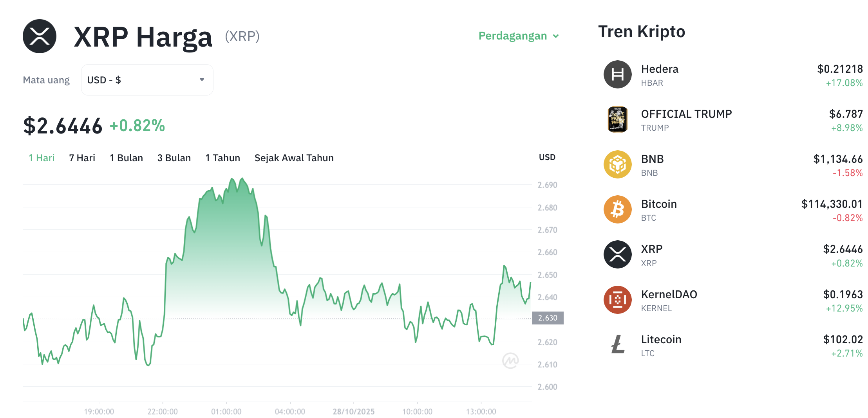The image size is (868, 418).
Task: Choose the Sejak Awal Tahun range
Action: click(294, 158)
